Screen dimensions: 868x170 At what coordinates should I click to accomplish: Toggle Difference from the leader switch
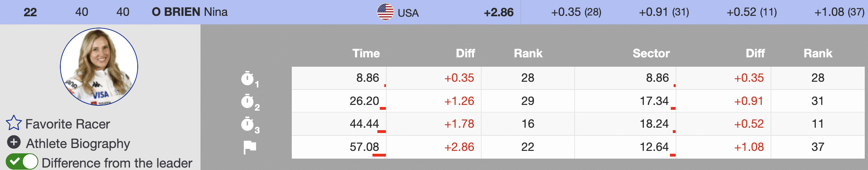pyautogui.click(x=22, y=161)
